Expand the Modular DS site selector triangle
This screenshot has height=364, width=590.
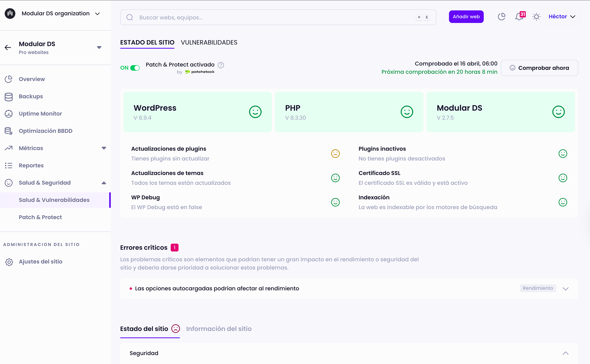pos(99,47)
